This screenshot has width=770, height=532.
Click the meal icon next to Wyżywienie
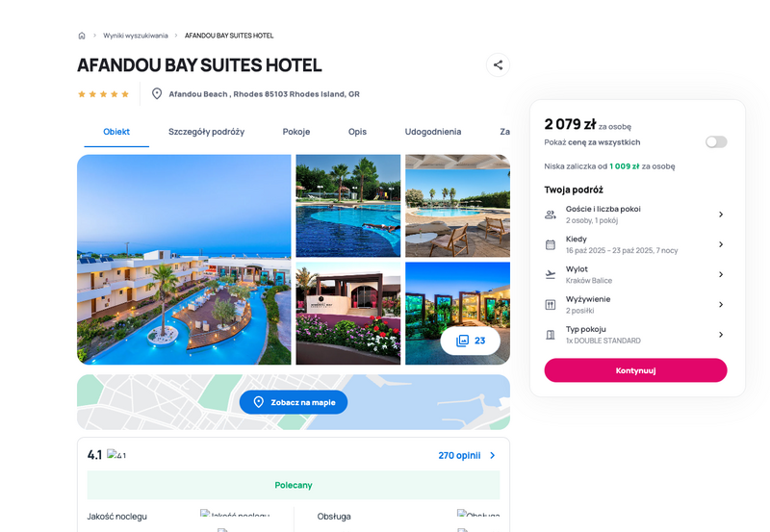click(x=551, y=305)
